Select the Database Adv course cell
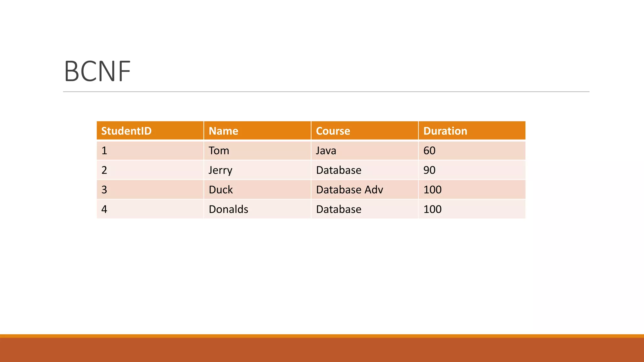644x362 pixels. coord(365,189)
